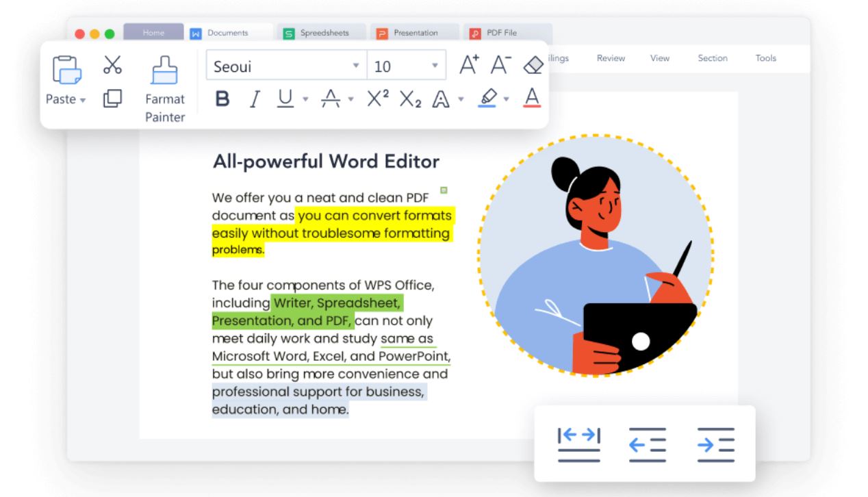Select the increase indent icon
This screenshot has width=868, height=497.
coord(715,444)
